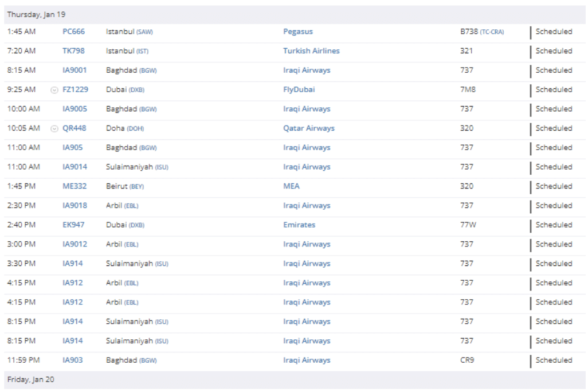Open flight QR448 to Doha
The image size is (588, 392).
[74, 128]
